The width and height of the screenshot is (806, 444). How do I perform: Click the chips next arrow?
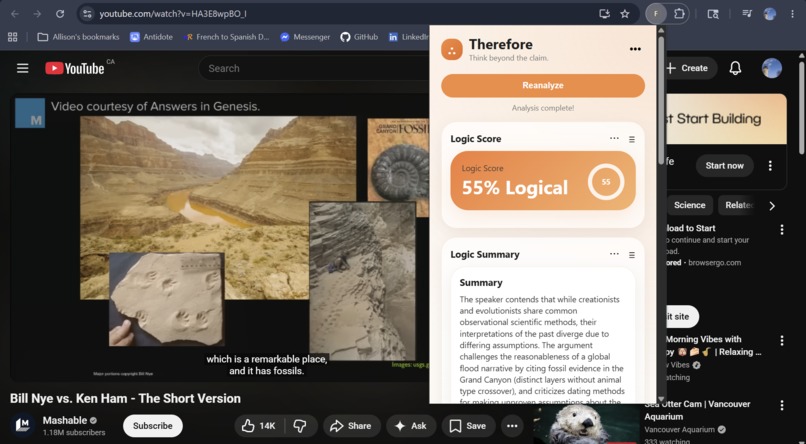click(772, 206)
